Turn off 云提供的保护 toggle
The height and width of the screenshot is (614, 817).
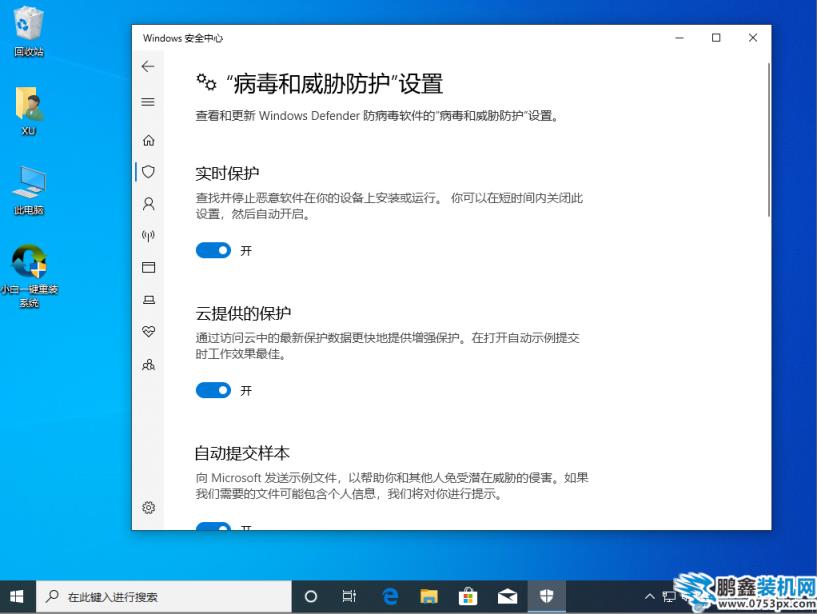[213, 390]
